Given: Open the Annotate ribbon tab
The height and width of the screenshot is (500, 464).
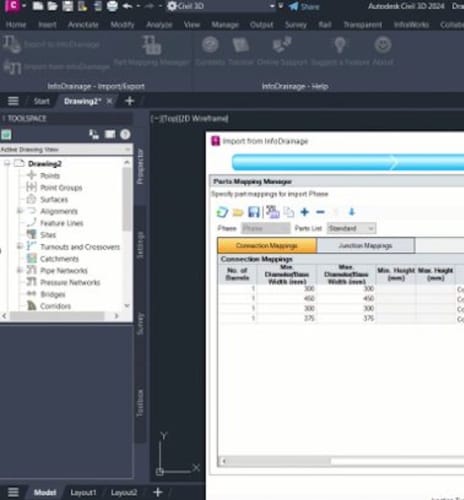Looking at the screenshot, I should click(83, 25).
